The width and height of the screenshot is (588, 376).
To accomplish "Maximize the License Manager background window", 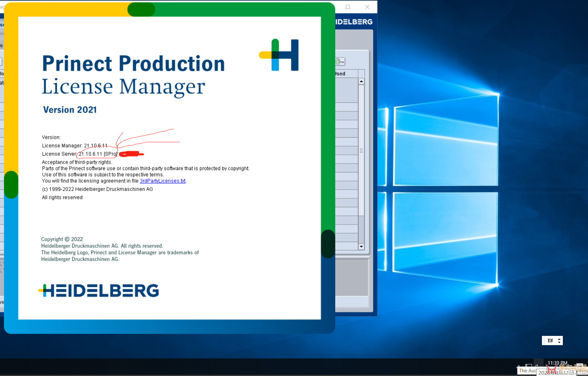I will pos(348,7).
